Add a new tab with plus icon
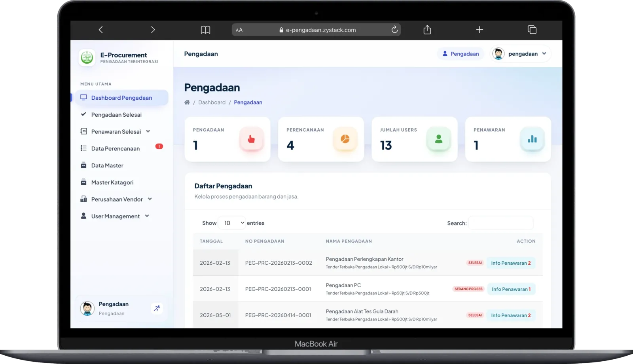 tap(479, 30)
